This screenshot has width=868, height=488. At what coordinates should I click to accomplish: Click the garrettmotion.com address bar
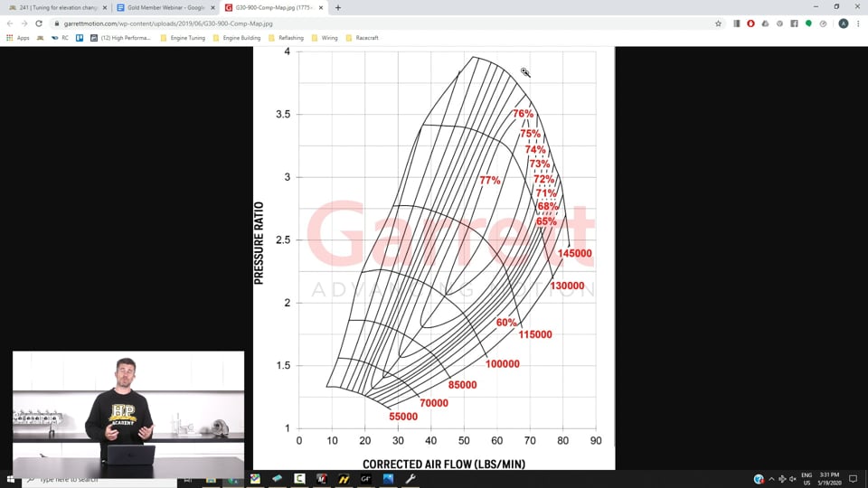pos(388,23)
